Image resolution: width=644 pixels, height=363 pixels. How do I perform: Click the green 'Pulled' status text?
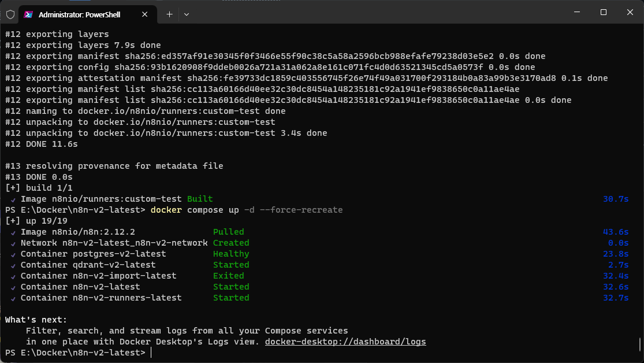(x=228, y=232)
